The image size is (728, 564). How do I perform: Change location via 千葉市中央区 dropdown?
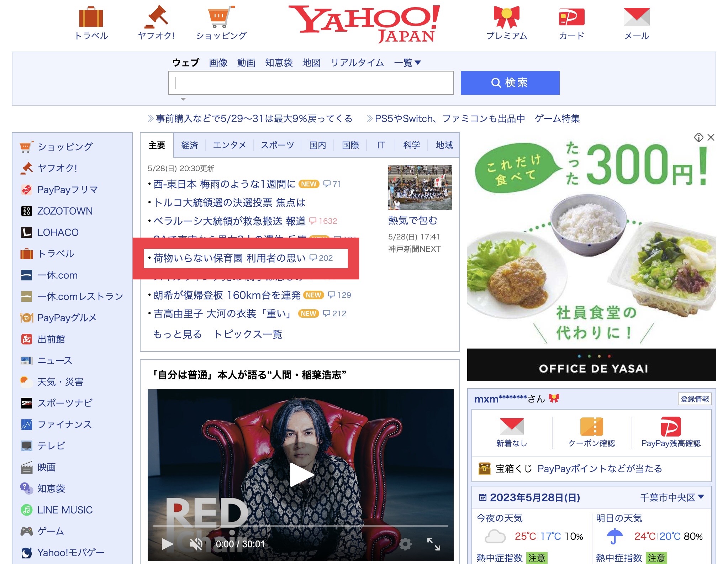(x=672, y=497)
